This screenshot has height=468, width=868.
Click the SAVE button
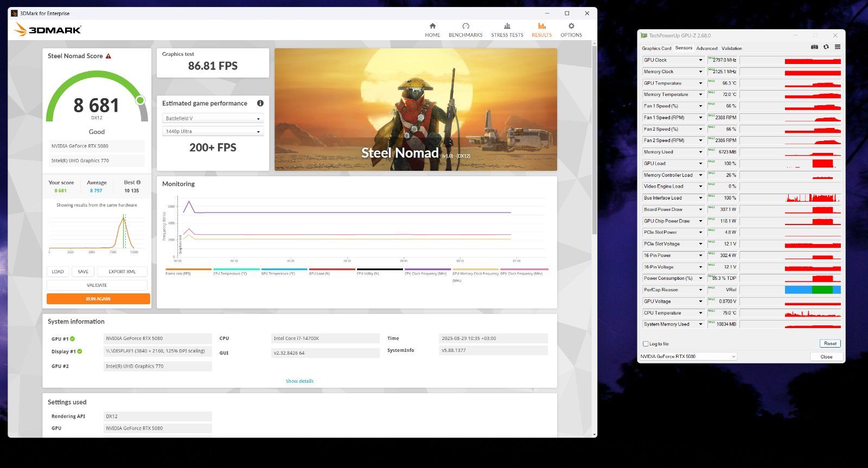point(83,272)
